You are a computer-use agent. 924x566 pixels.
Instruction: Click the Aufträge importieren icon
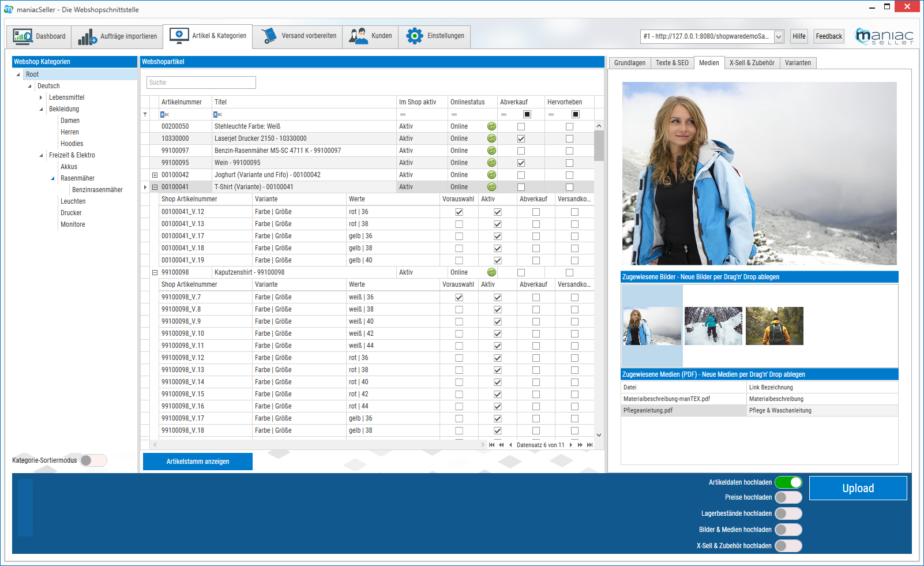tap(88, 37)
